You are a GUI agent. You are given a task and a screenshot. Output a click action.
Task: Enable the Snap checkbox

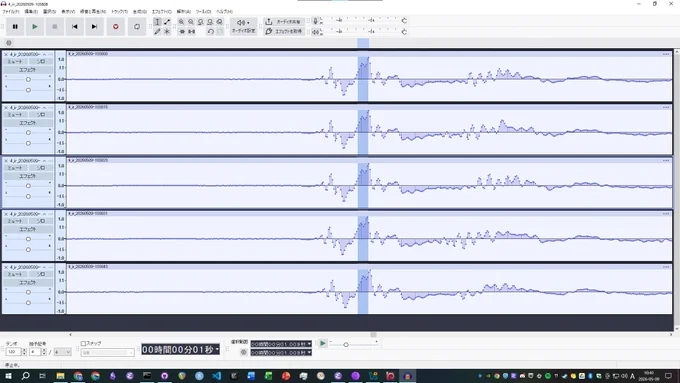tap(83, 344)
